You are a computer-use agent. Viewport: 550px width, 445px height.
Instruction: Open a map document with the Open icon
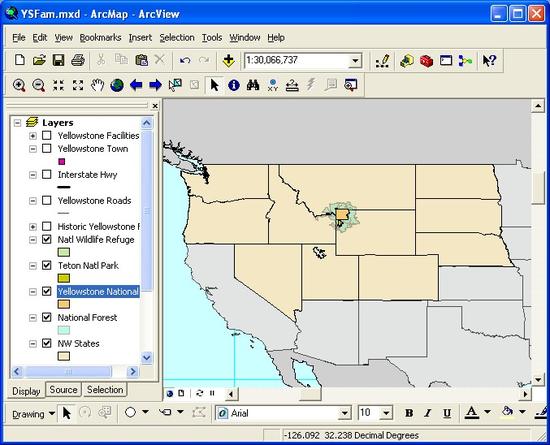pyautogui.click(x=39, y=60)
